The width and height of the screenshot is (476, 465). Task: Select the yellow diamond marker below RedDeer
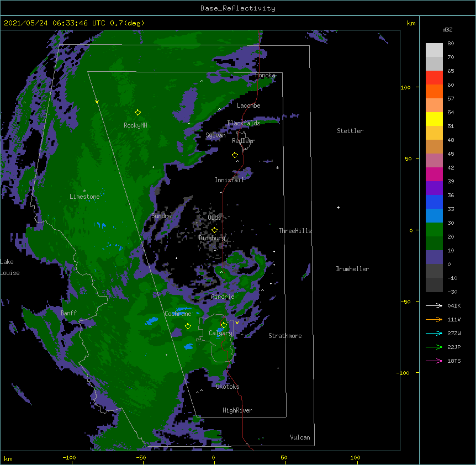[235, 155]
